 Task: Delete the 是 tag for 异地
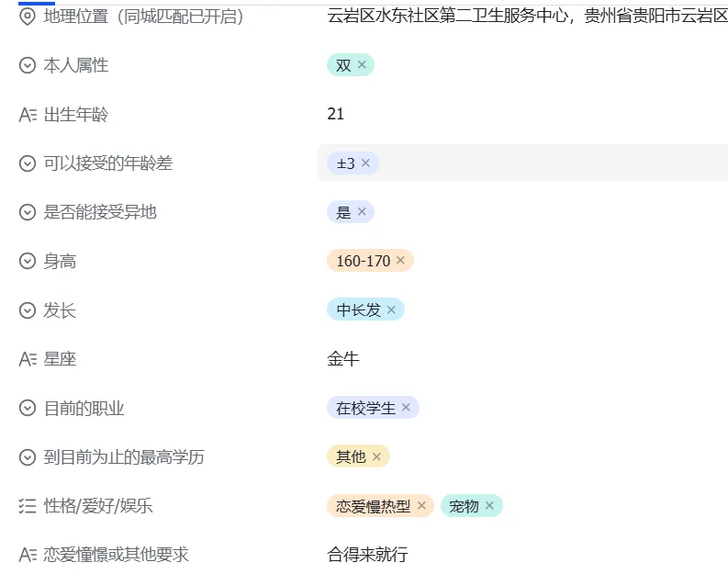click(362, 212)
